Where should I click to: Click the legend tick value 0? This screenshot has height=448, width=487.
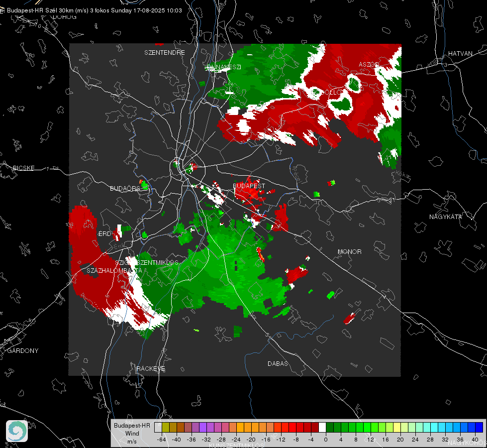(x=326, y=440)
